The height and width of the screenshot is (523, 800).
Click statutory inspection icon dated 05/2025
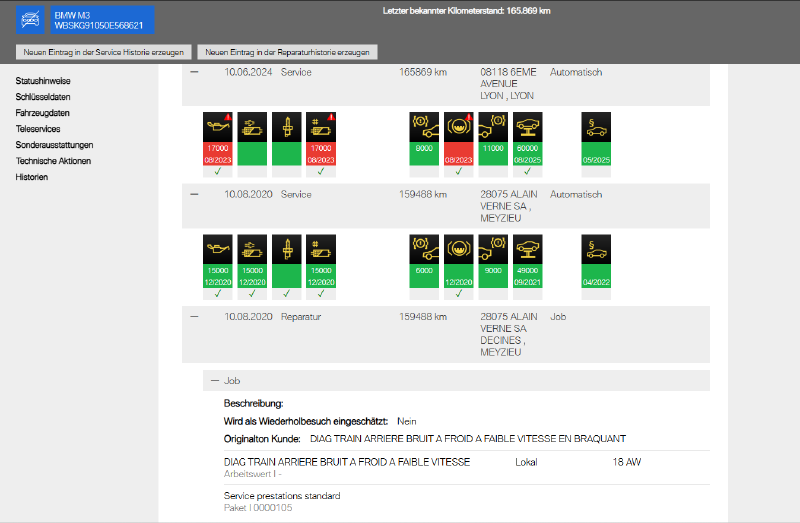(596, 127)
